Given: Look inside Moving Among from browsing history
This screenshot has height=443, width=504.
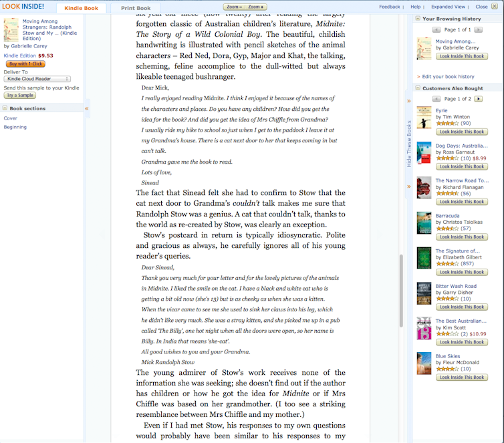Looking at the screenshot, I should pyautogui.click(x=462, y=57).
